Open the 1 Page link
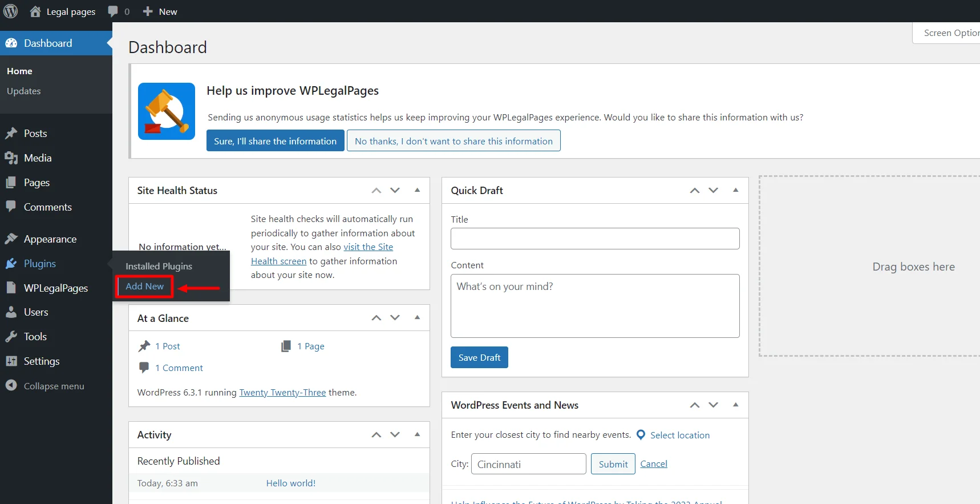 [311, 346]
